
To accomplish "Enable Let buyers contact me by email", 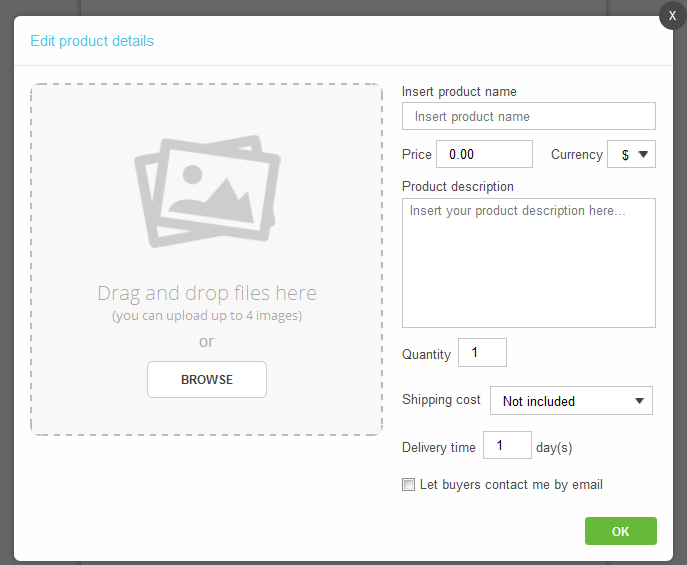I will click(408, 484).
